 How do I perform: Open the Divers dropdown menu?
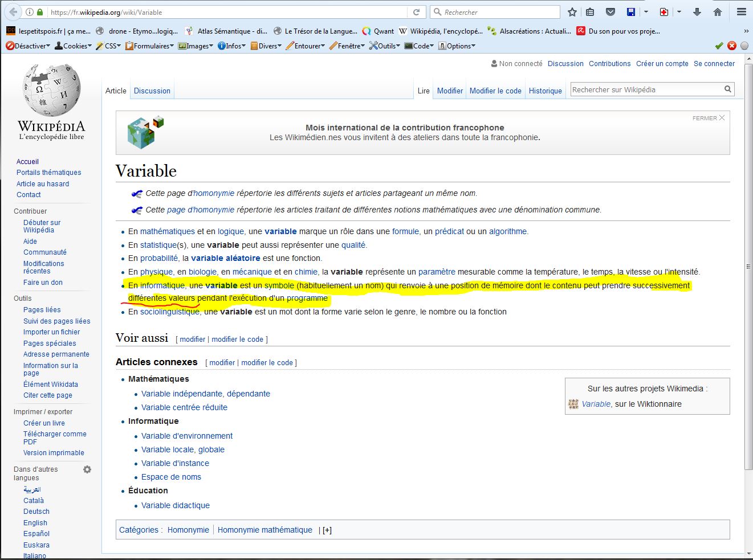[266, 46]
